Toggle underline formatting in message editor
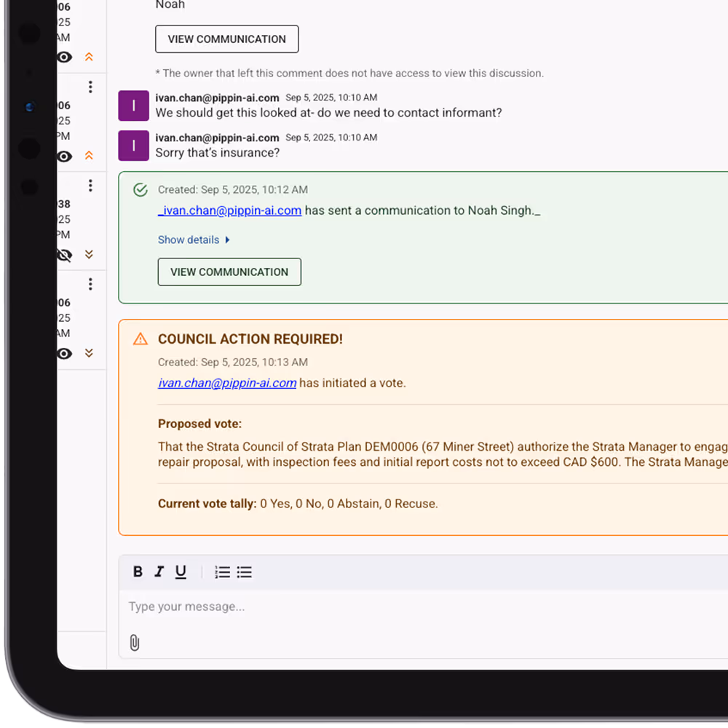 point(181,571)
